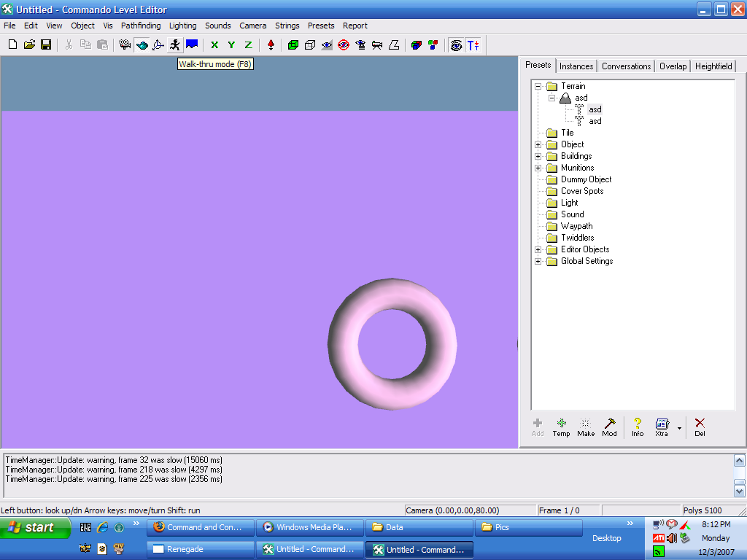This screenshot has height=560, width=747.
Task: Click the Temp green plus button
Action: coord(561,427)
